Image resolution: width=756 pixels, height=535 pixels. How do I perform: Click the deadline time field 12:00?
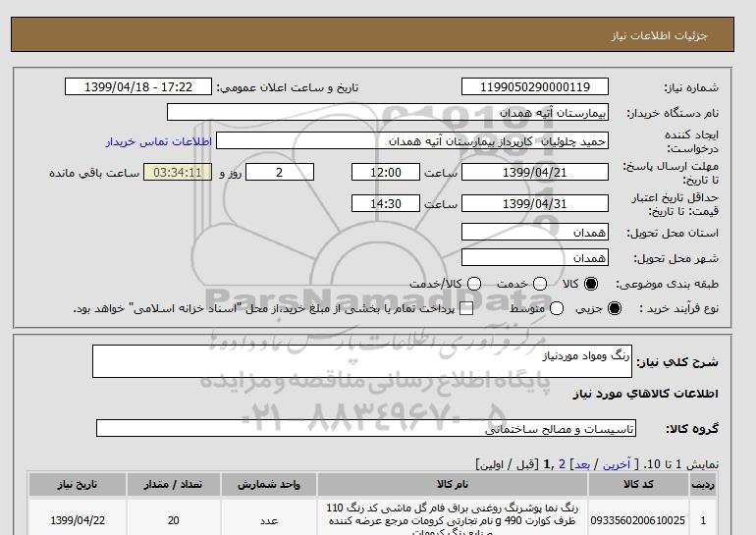click(x=386, y=172)
